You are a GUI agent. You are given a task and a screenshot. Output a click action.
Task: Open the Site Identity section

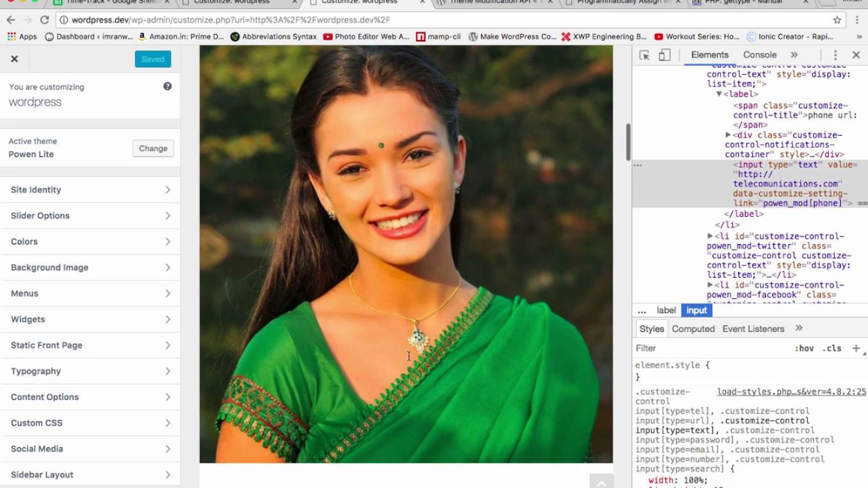pyautogui.click(x=90, y=190)
